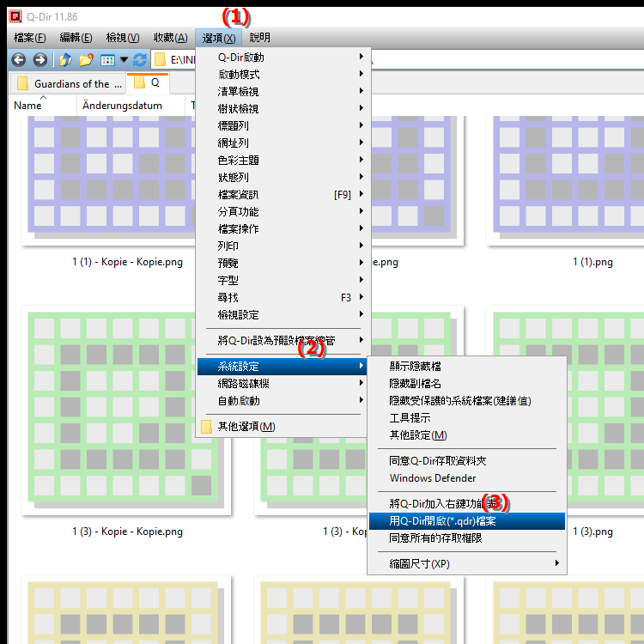Open 其他選項(M) menu entry

pyautogui.click(x=283, y=427)
